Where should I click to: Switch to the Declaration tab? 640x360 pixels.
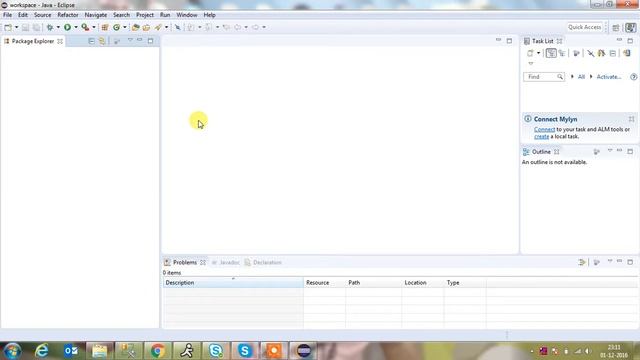[x=263, y=262]
